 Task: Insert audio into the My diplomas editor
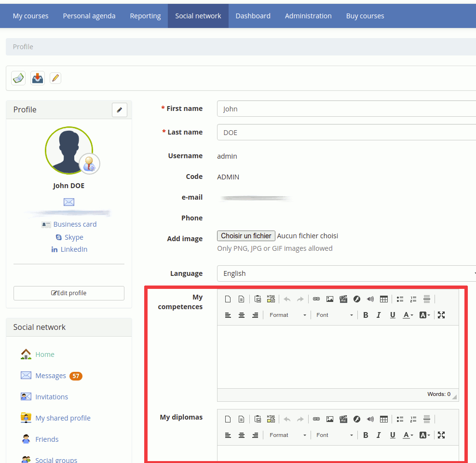click(x=370, y=419)
